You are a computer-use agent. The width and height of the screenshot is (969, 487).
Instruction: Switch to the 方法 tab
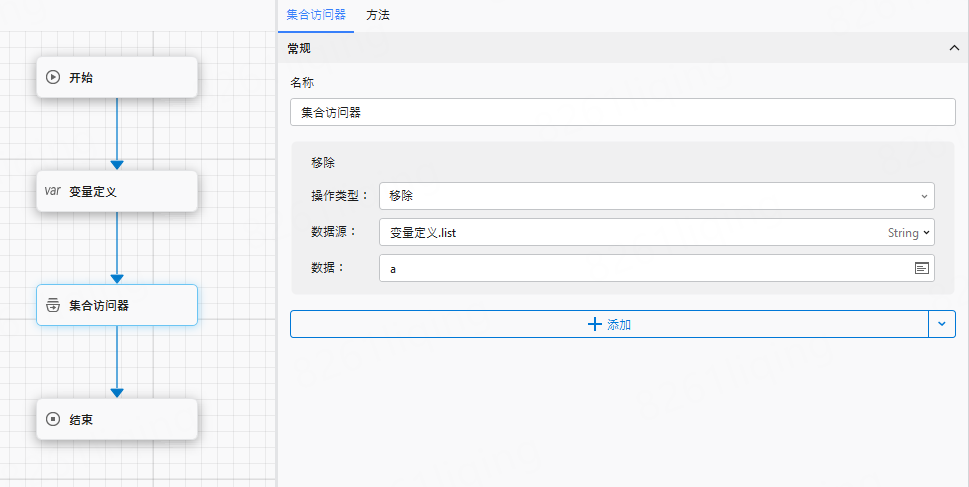point(378,15)
